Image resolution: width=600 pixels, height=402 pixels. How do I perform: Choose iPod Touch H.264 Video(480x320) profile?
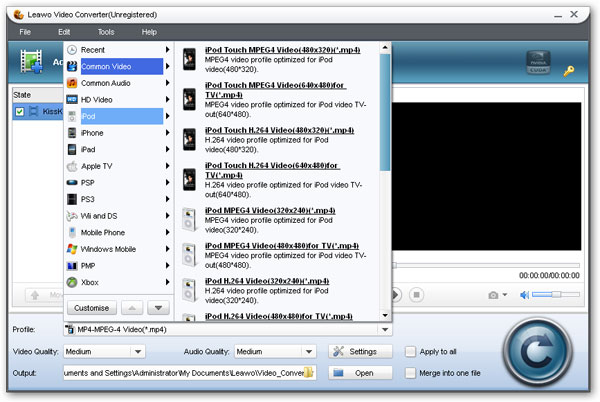pyautogui.click(x=279, y=130)
